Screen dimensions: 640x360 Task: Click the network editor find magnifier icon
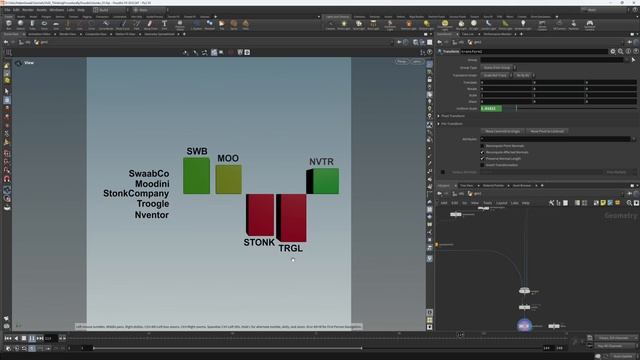click(629, 203)
